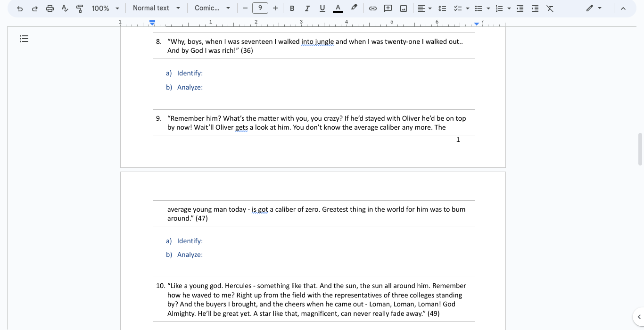Screen dimensions: 644x330
Task: Click the Line and paragraph spacing icon
Action: (x=442, y=8)
